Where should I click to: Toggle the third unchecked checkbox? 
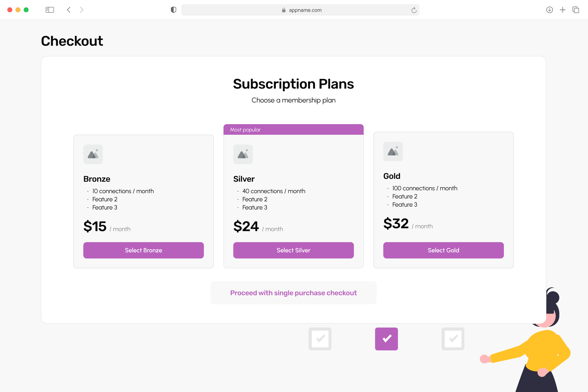452,338
